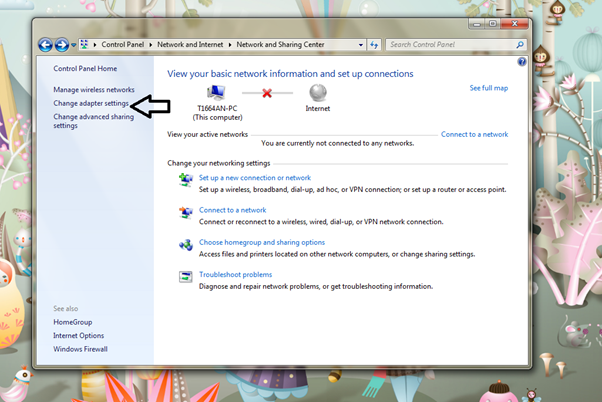The width and height of the screenshot is (602, 402).
Task: Expand the arrow after Network and Internet
Action: 230,45
